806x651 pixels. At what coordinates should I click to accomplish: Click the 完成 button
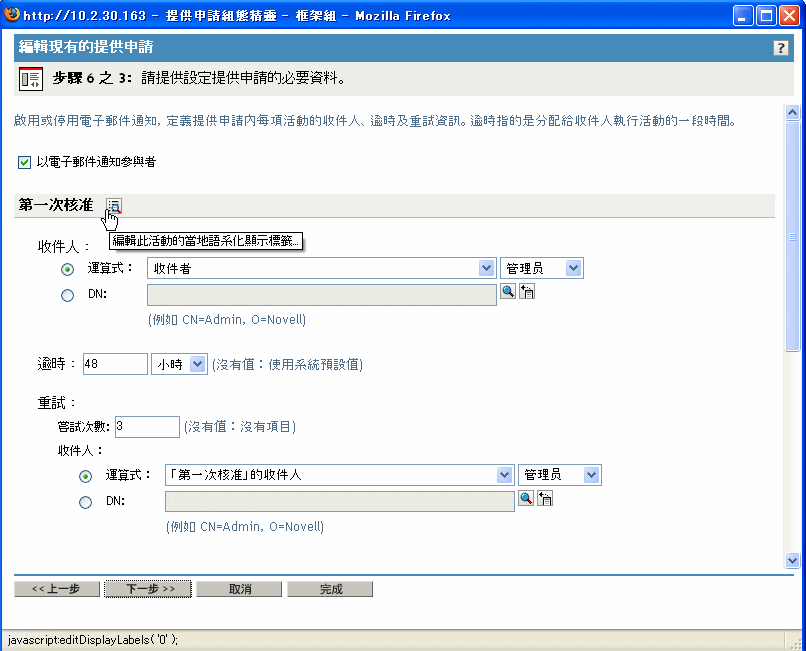tap(330, 589)
